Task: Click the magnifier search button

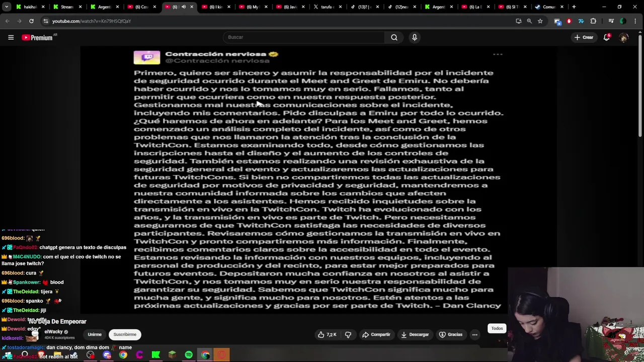Action: tap(394, 37)
